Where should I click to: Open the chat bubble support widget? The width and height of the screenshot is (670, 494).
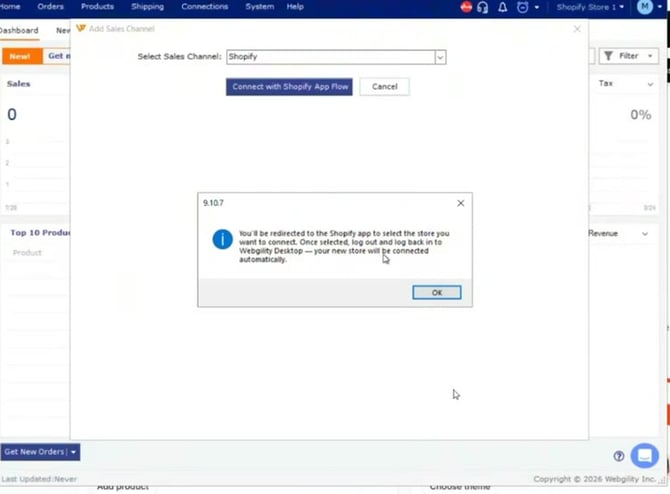coord(644,456)
